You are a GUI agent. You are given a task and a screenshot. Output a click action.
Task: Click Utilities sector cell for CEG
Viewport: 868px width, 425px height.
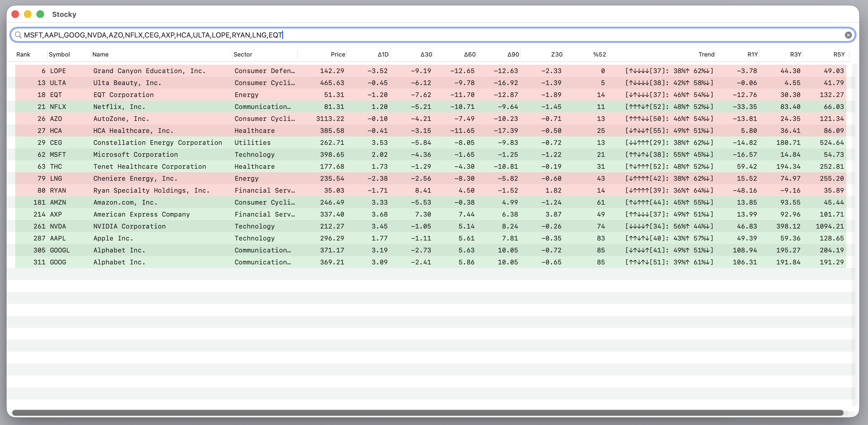[253, 143]
